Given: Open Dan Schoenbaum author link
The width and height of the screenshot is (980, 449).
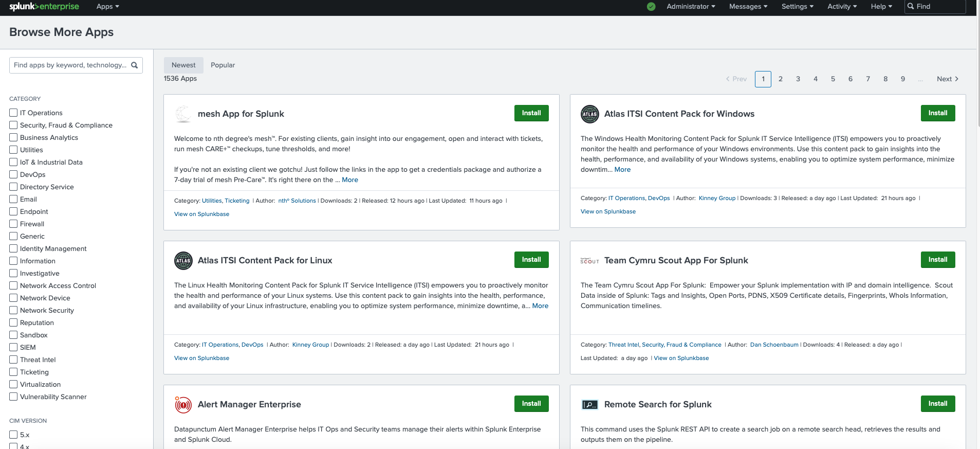Looking at the screenshot, I should [x=774, y=345].
